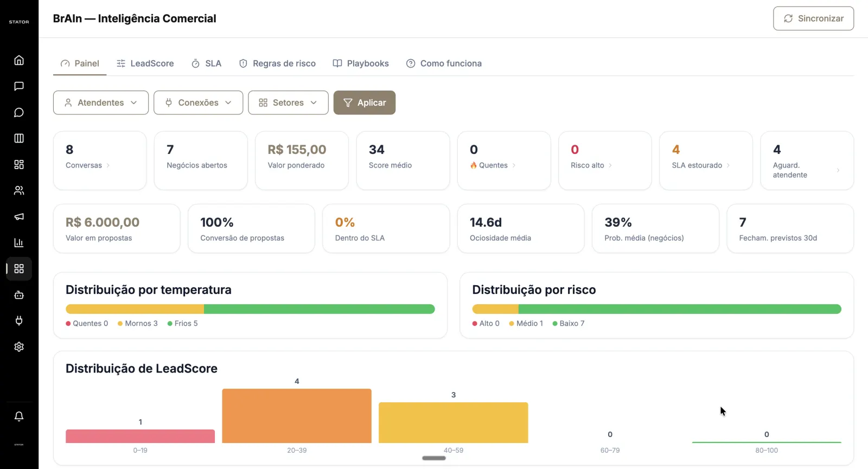Viewport: 868px width, 469px height.
Task: Open settings gear icon in sidebar
Action: (19, 347)
